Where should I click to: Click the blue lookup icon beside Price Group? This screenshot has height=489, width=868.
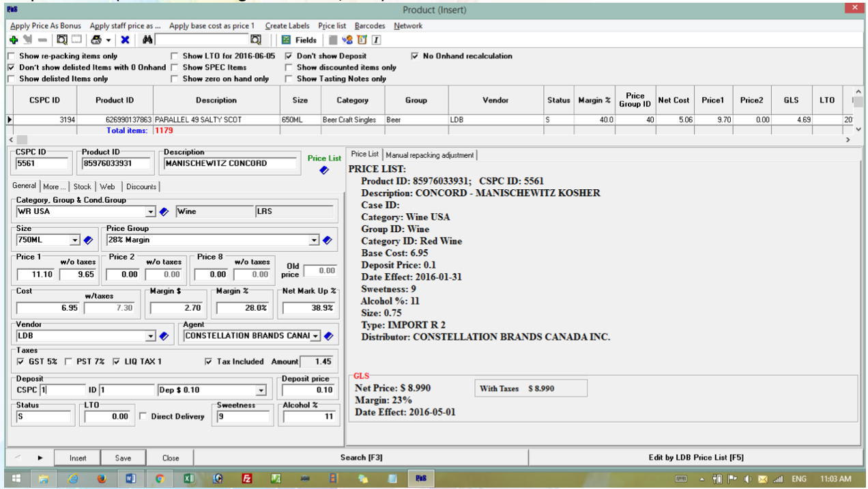(x=327, y=240)
